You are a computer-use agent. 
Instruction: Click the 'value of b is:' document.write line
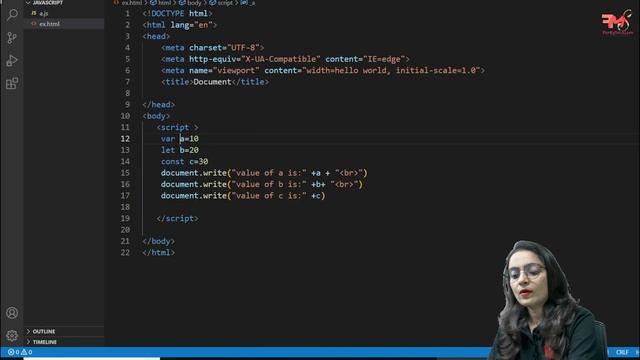(x=262, y=184)
